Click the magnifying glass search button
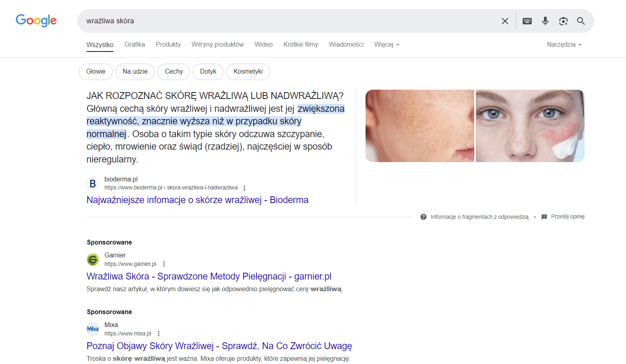626x364 pixels. click(581, 21)
